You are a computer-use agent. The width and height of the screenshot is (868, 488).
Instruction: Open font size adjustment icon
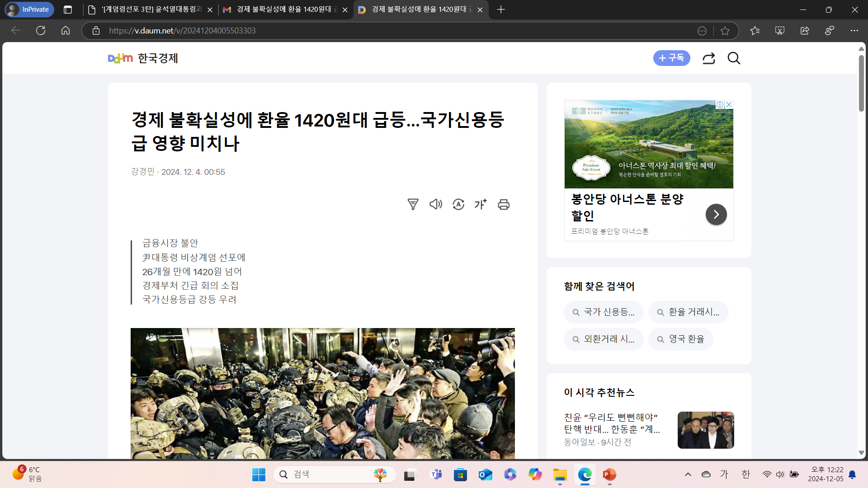click(x=481, y=204)
